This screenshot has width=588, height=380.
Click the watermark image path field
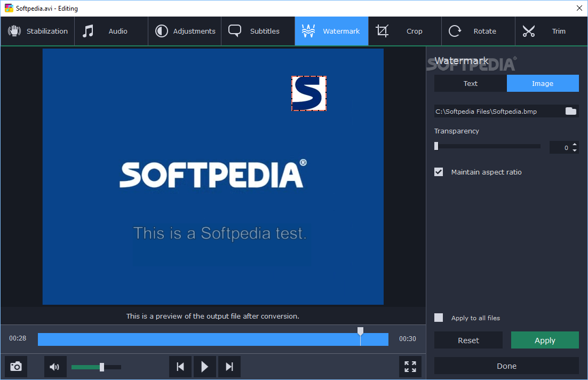pos(499,111)
